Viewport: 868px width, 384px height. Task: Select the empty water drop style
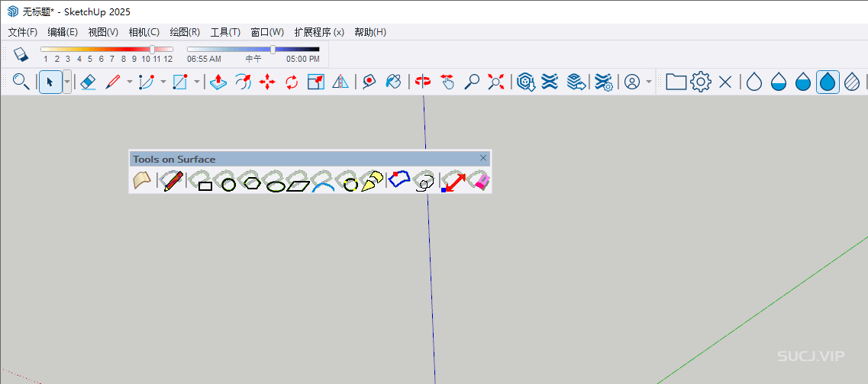coord(754,82)
